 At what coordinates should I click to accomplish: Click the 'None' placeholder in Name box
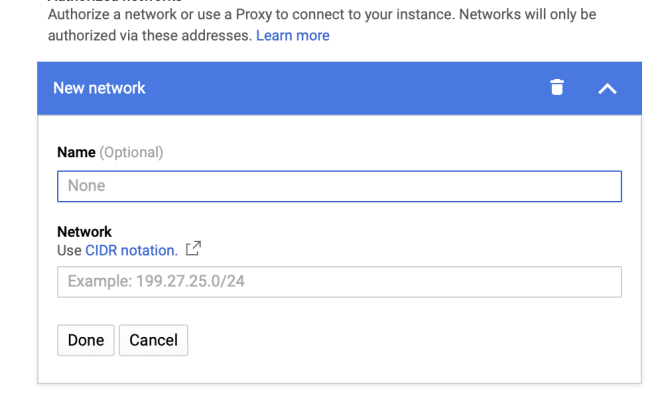click(86, 186)
